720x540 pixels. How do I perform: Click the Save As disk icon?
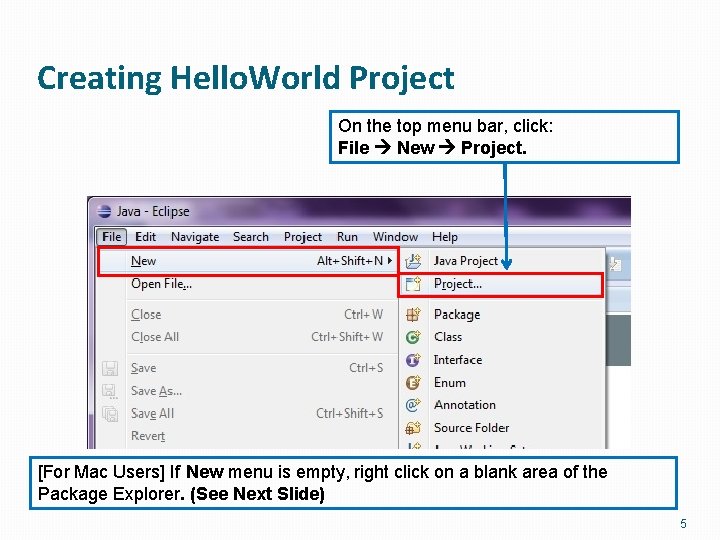coord(110,391)
